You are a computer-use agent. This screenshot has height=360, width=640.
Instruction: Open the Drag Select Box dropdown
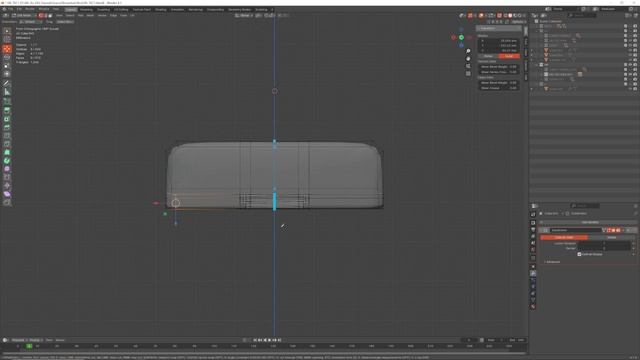[x=65, y=22]
